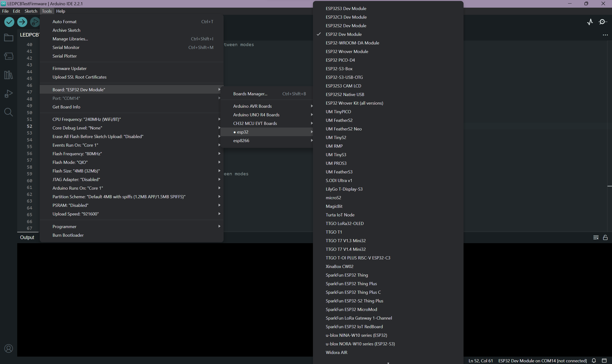Click the scroll-down arrow of board list
This screenshot has width=612, height=364.
[388, 363]
